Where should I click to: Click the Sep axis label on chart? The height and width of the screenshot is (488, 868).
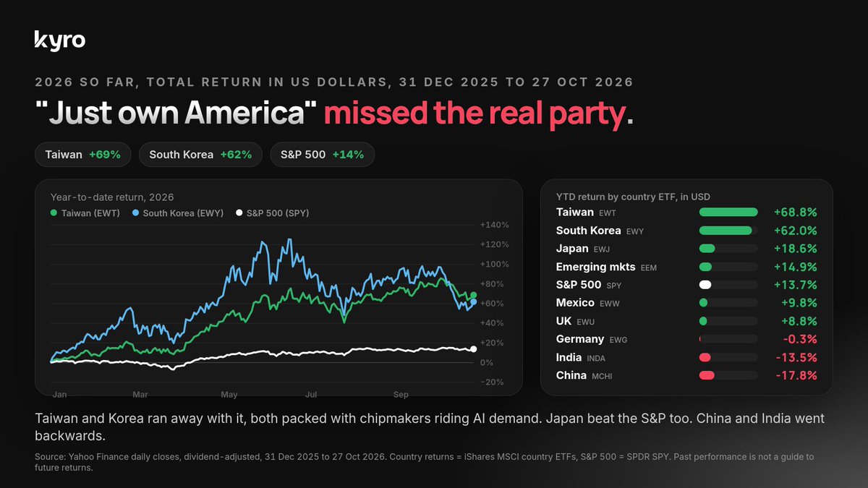point(401,395)
